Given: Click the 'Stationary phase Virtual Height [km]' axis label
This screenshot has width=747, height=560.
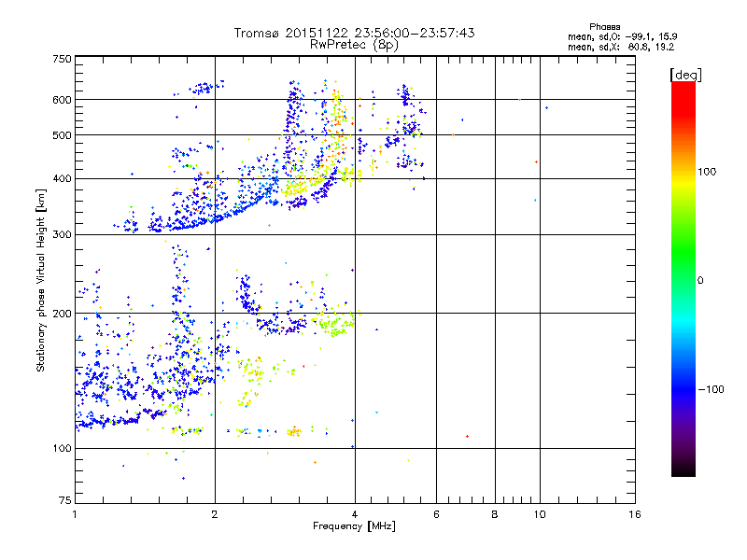Looking at the screenshot, I should click(41, 280).
